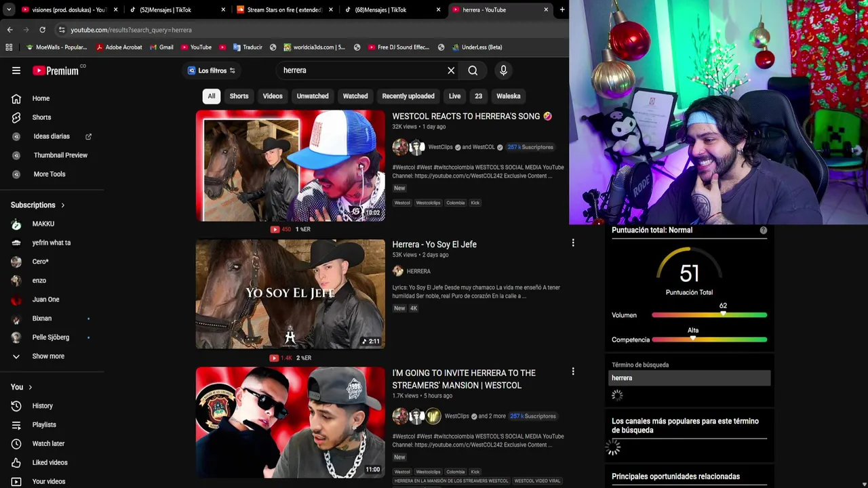Open Shorts from the sidebar

(x=42, y=117)
